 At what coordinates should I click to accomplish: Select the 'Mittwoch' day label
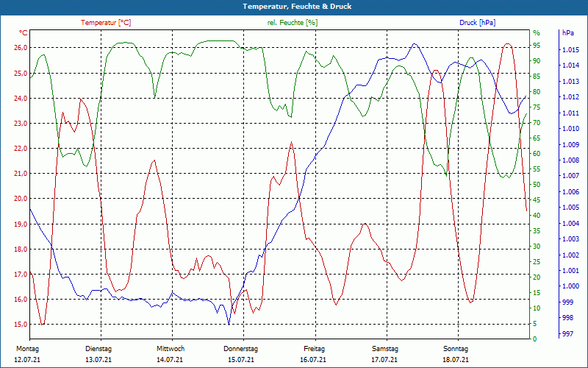171,349
